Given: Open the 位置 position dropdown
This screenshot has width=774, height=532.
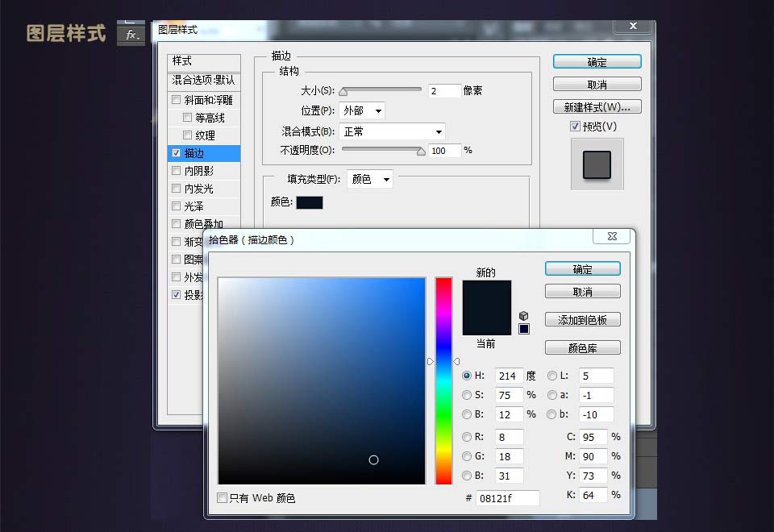Looking at the screenshot, I should [x=364, y=110].
